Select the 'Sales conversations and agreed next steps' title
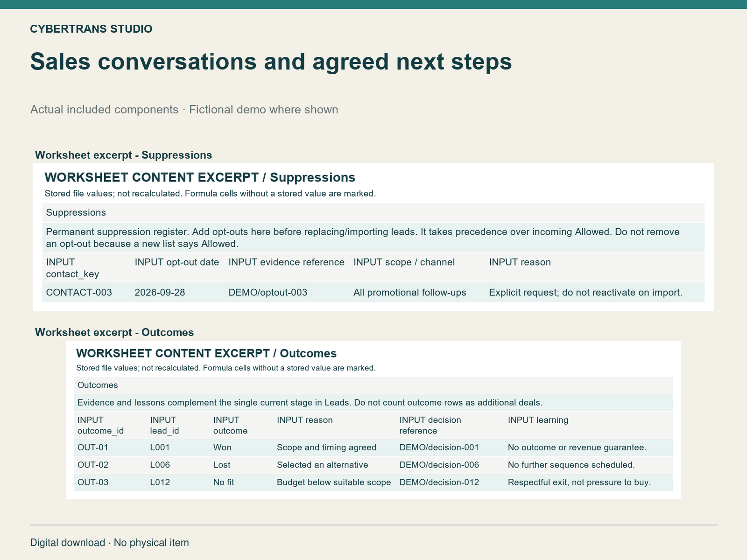747x560 pixels. click(x=271, y=62)
